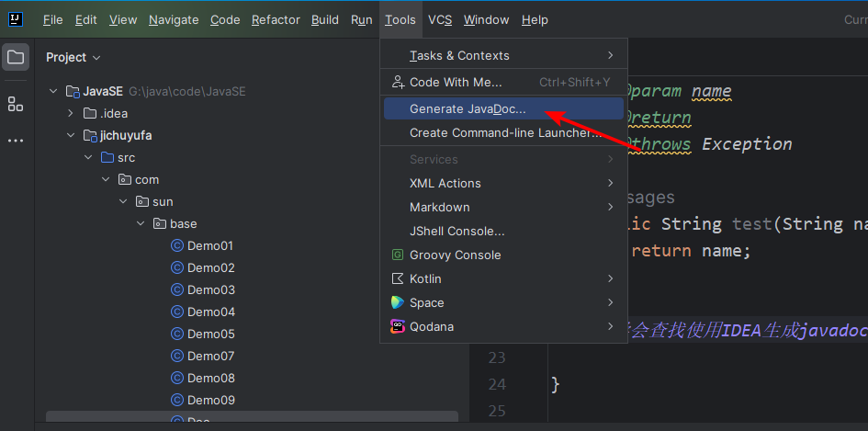This screenshot has height=431, width=868.
Task: Click the com package icon
Action: (x=125, y=179)
